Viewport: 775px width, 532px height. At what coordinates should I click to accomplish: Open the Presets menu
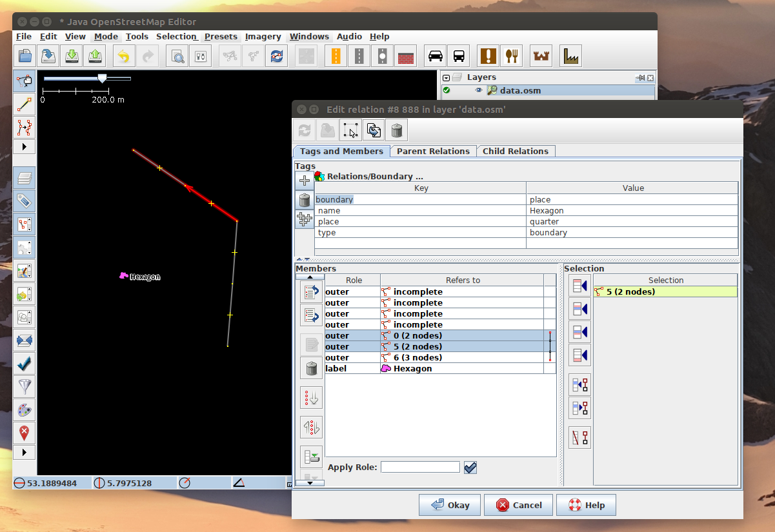click(x=221, y=37)
